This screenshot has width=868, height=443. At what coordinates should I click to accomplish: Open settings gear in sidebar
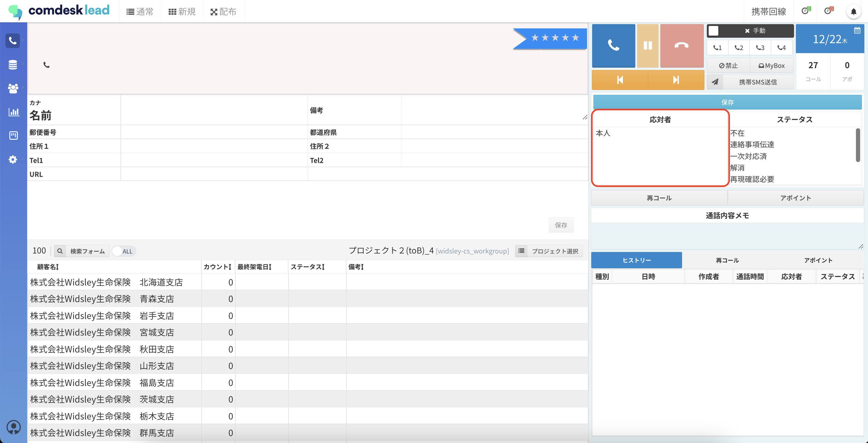point(13,159)
